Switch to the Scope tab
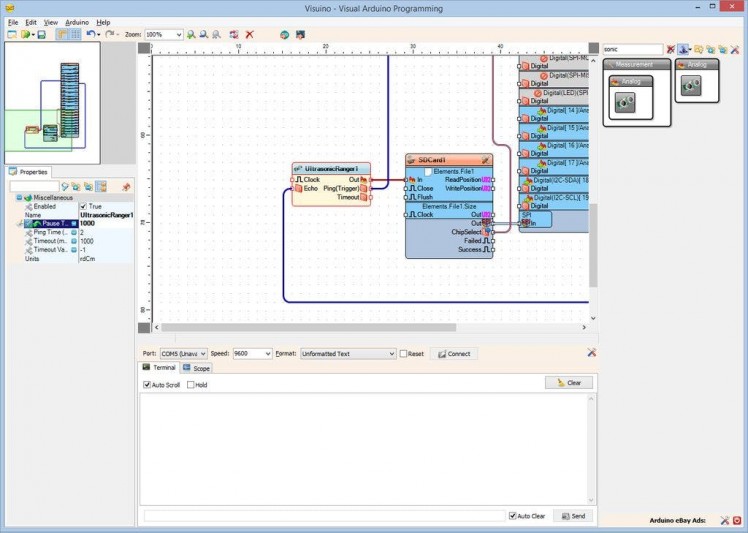Image resolution: width=748 pixels, height=533 pixels. 196,368
